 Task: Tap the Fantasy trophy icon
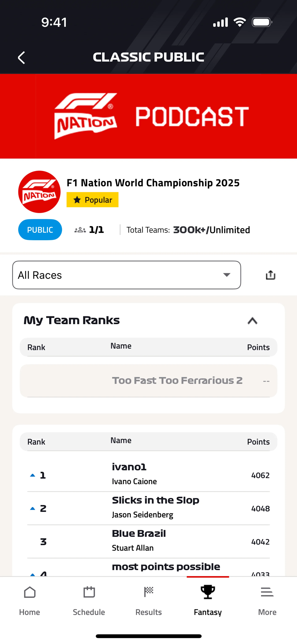(208, 592)
